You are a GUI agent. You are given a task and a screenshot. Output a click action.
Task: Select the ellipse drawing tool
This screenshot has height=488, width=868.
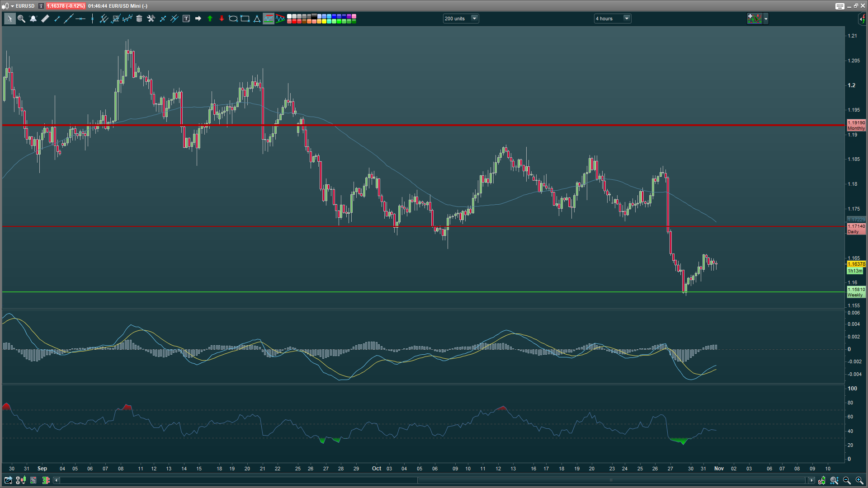(x=233, y=19)
